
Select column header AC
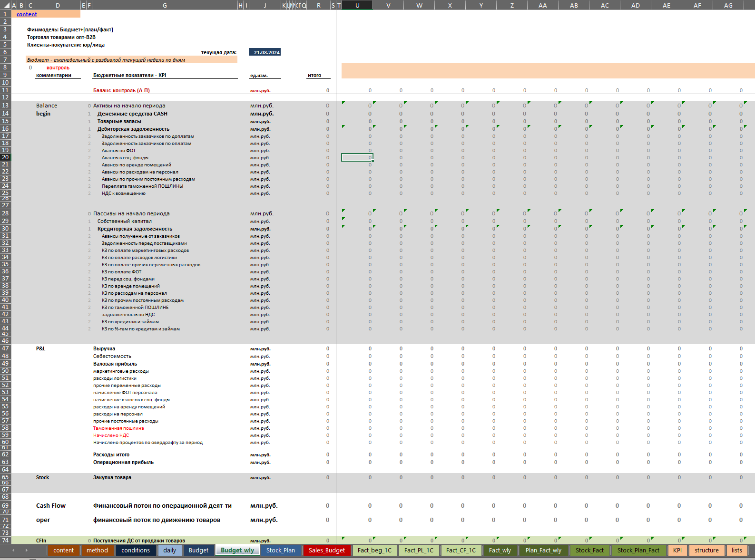point(605,5)
